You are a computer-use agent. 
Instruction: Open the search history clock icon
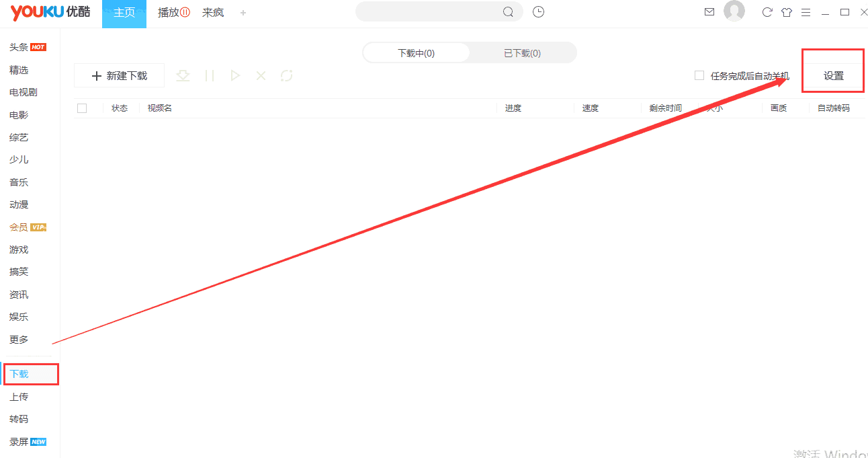click(538, 11)
